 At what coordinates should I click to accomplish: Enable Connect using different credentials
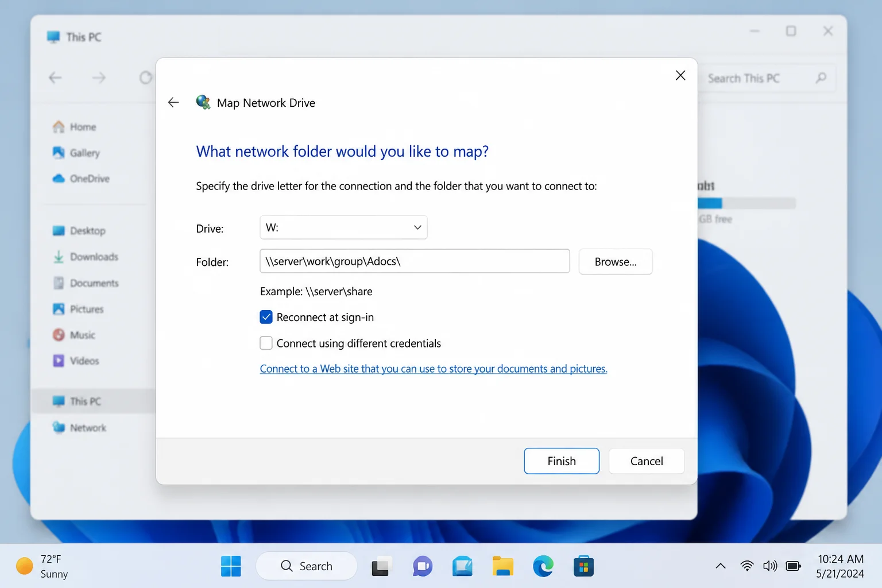tap(266, 343)
